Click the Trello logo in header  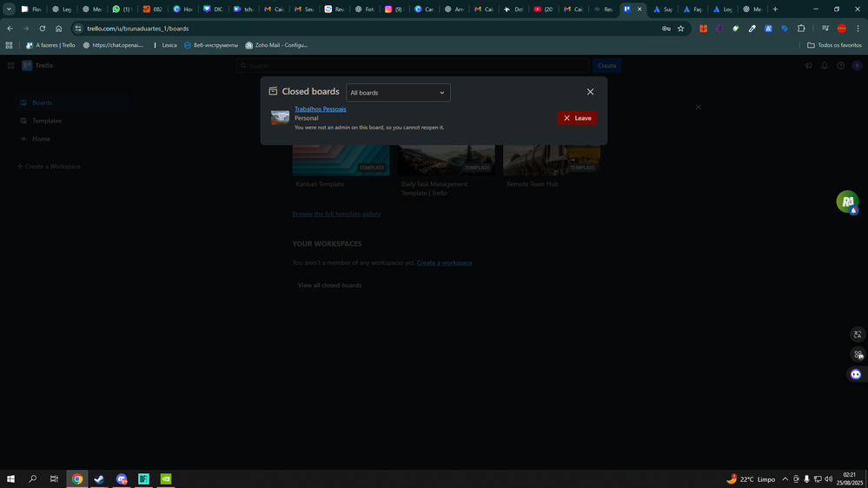pyautogui.click(x=37, y=65)
